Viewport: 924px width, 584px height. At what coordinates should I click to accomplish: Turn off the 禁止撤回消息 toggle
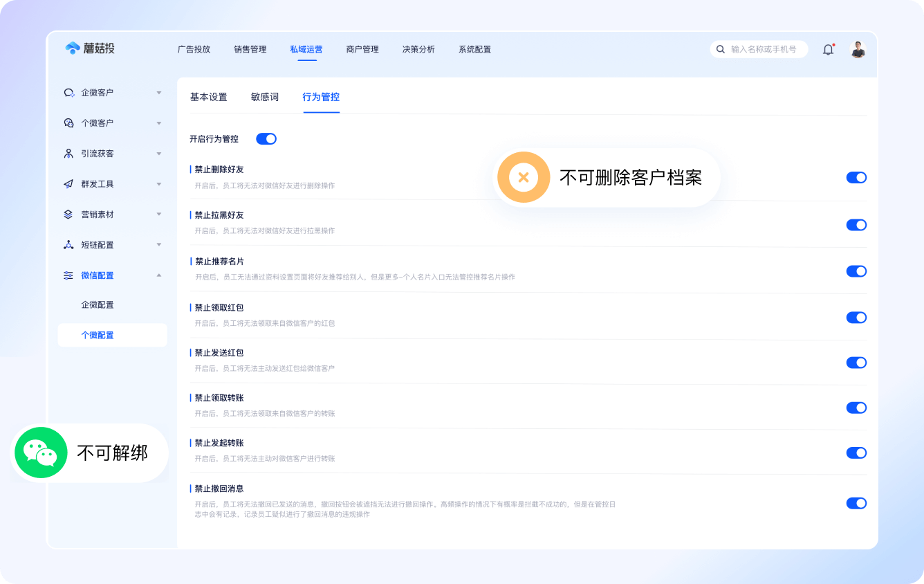coord(856,503)
